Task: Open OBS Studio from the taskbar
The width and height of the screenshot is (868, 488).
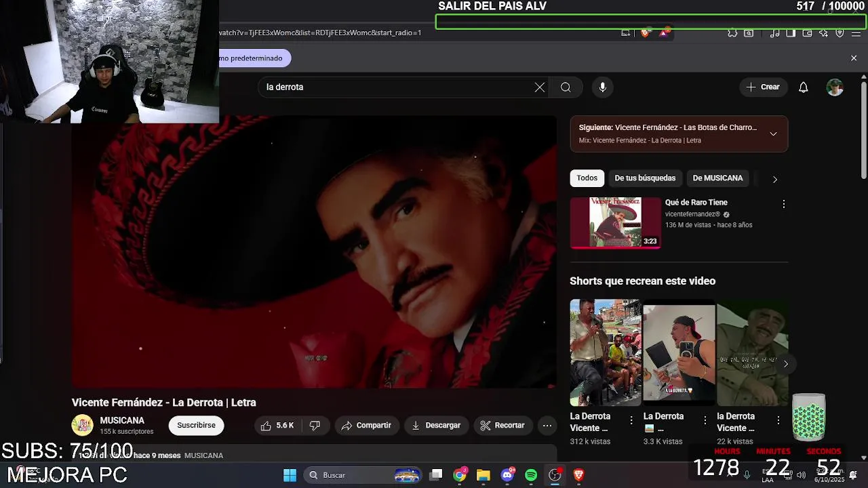Action: coord(555,475)
